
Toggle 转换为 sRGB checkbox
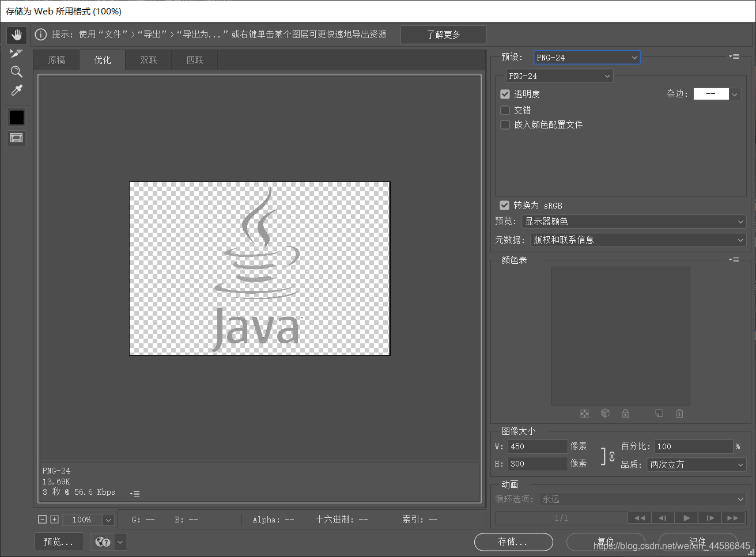[504, 205]
